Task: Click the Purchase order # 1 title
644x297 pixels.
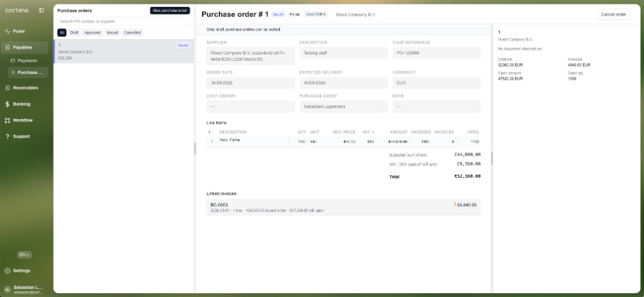Action: [235, 14]
